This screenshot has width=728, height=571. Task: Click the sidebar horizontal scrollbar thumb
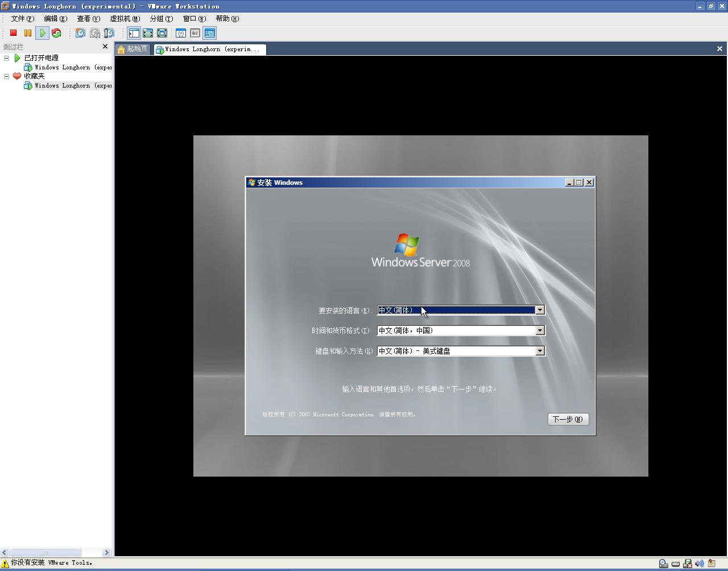[x=45, y=552]
